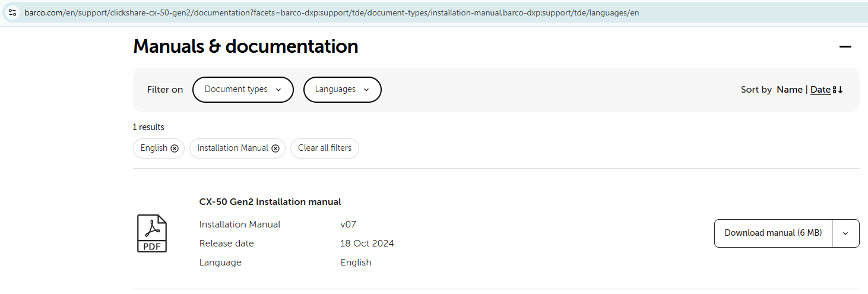Select the Installation Manual row label

(240, 225)
